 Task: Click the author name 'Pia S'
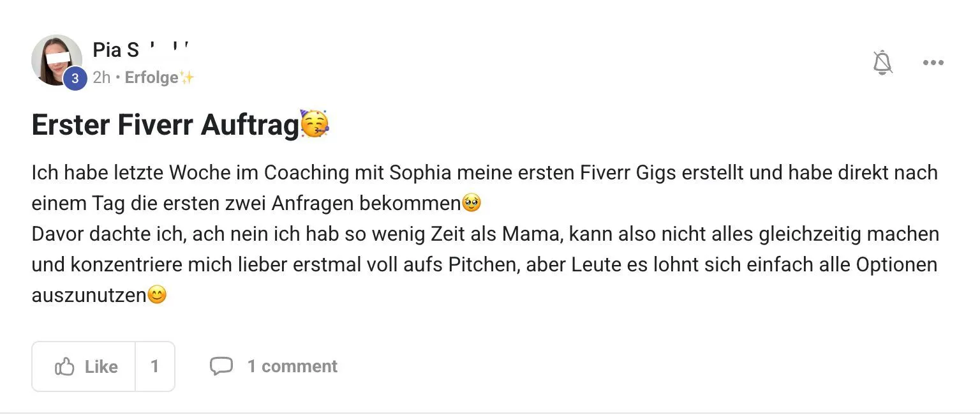[117, 50]
